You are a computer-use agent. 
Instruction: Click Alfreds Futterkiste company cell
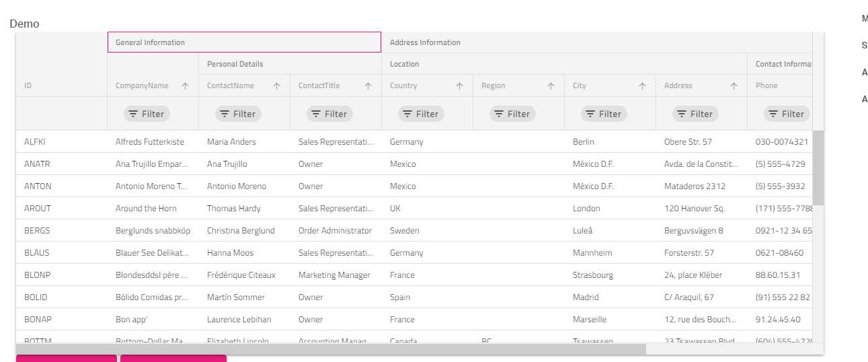tap(153, 142)
